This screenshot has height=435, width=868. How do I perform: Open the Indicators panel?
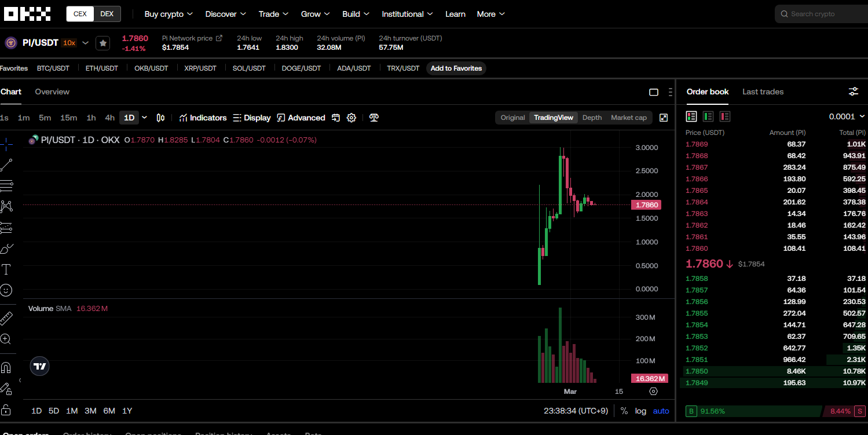click(203, 118)
